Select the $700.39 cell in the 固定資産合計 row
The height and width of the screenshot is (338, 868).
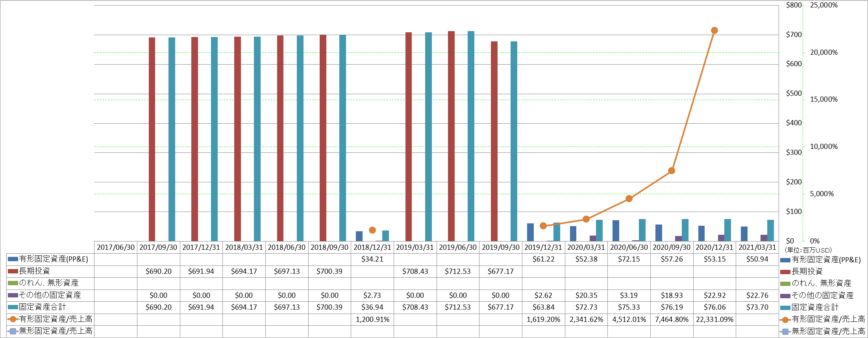329,307
